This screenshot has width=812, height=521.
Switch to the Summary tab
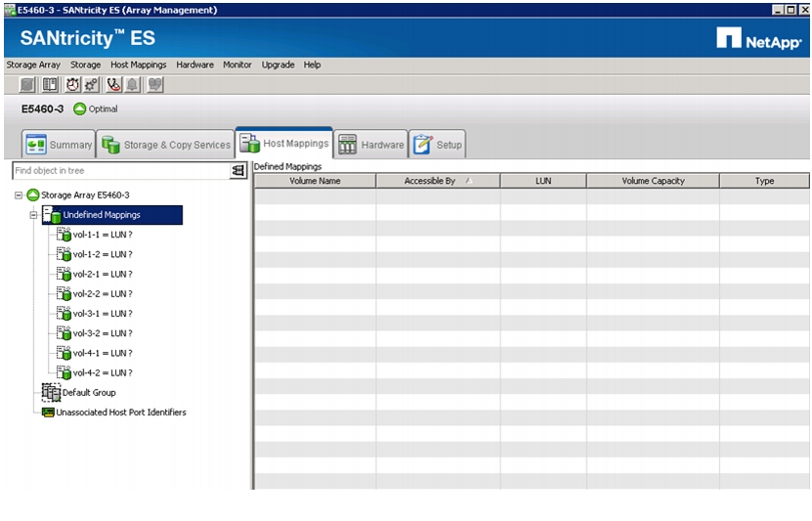coord(59,145)
